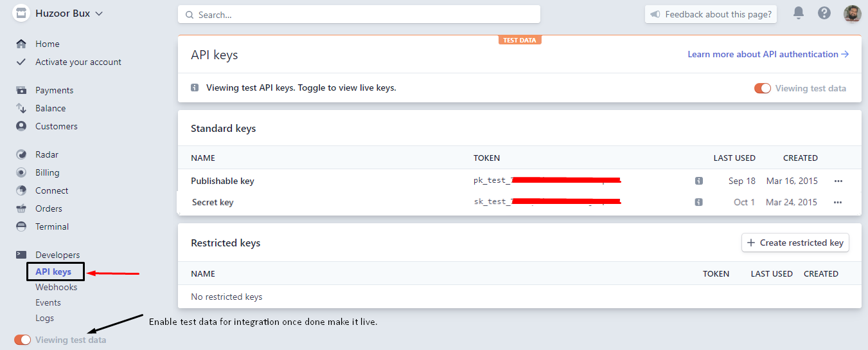
Task: Click the sk_test token value
Action: click(x=547, y=202)
